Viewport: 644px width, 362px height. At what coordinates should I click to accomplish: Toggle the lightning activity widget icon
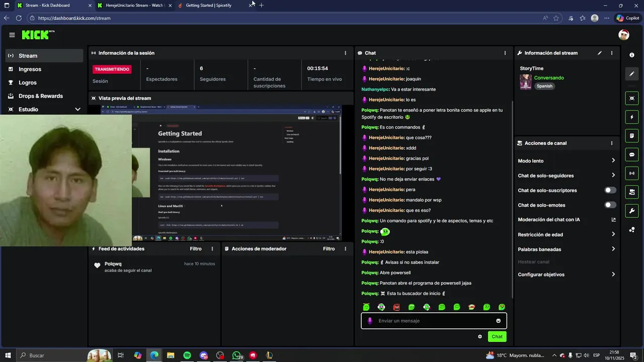[632, 117]
